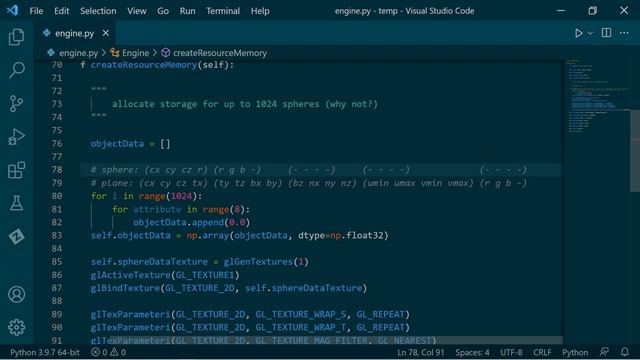Image resolution: width=640 pixels, height=360 pixels.
Task: Open the More Actions ellipsis menu
Action: [x=624, y=33]
